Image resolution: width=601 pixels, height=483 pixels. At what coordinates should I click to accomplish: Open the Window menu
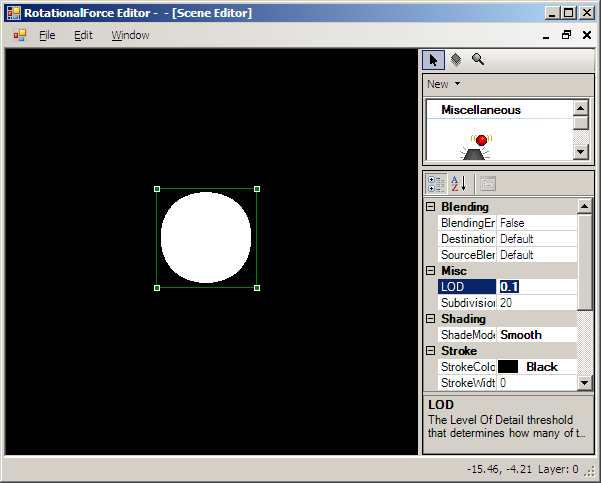pos(130,35)
